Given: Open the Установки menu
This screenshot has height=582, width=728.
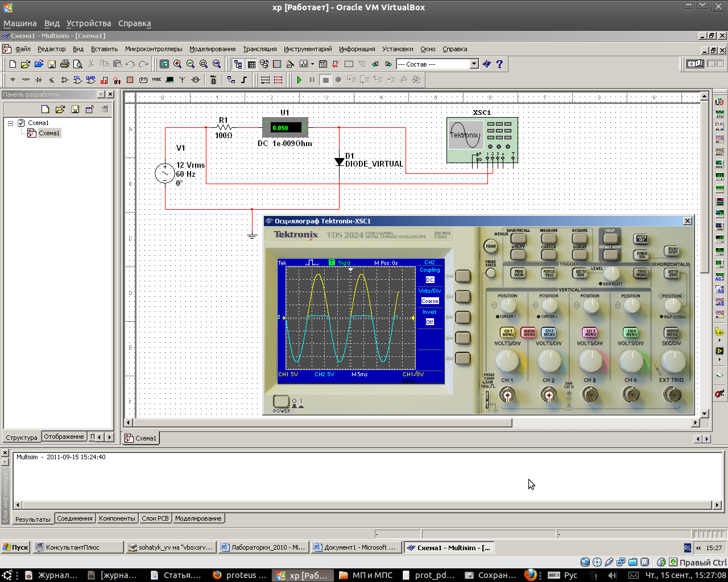Looking at the screenshot, I should point(398,49).
